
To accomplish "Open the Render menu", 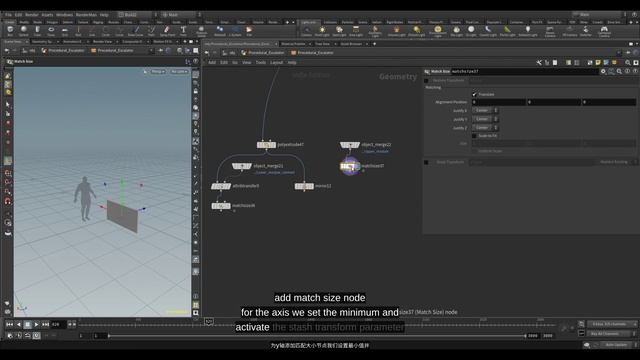I will click(31, 15).
